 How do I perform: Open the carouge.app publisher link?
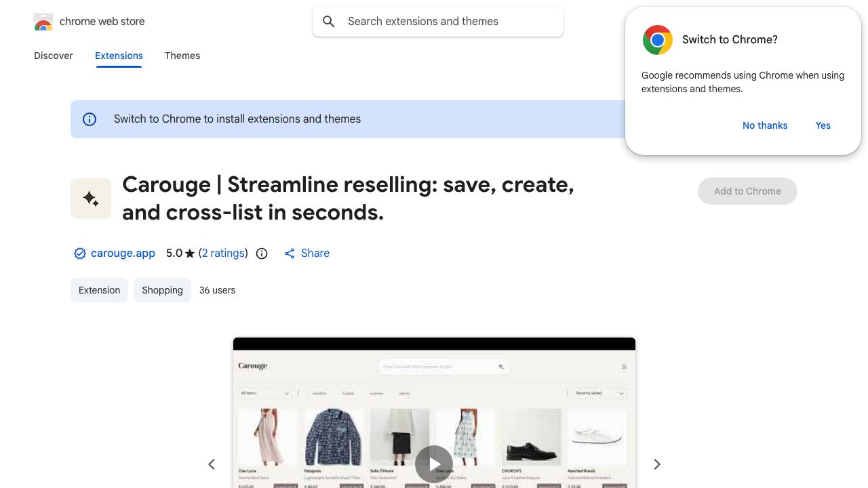(x=123, y=253)
